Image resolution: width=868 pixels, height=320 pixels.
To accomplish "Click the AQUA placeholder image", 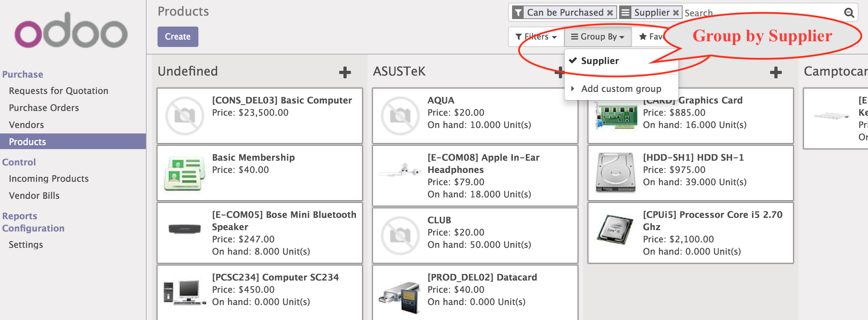I will (x=400, y=116).
